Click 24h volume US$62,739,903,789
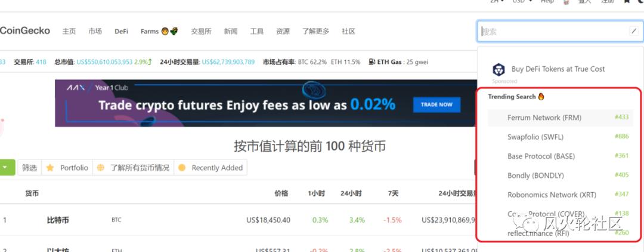This screenshot has width=644, height=252. pyautogui.click(x=228, y=62)
